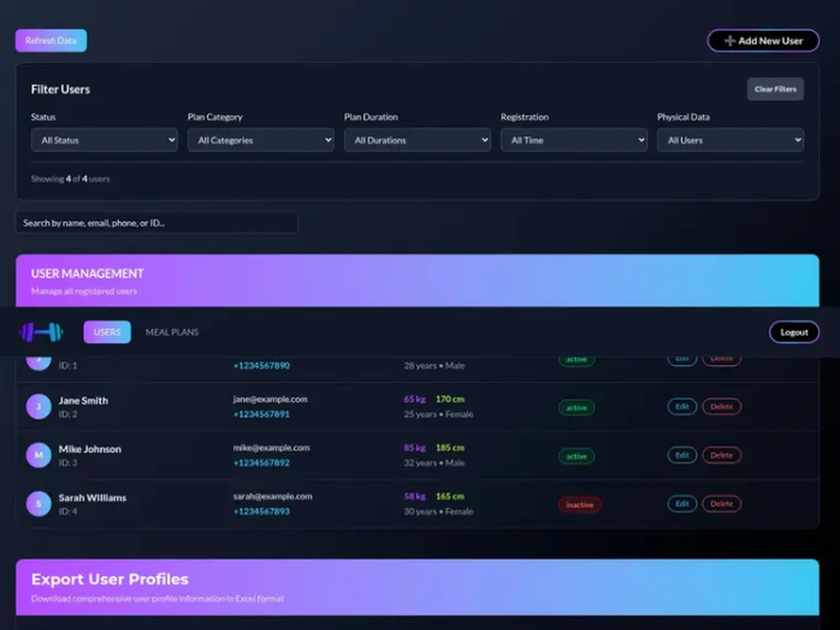Viewport: 840px width, 630px height.
Task: Click the "28 years • Male" text
Action: (434, 365)
